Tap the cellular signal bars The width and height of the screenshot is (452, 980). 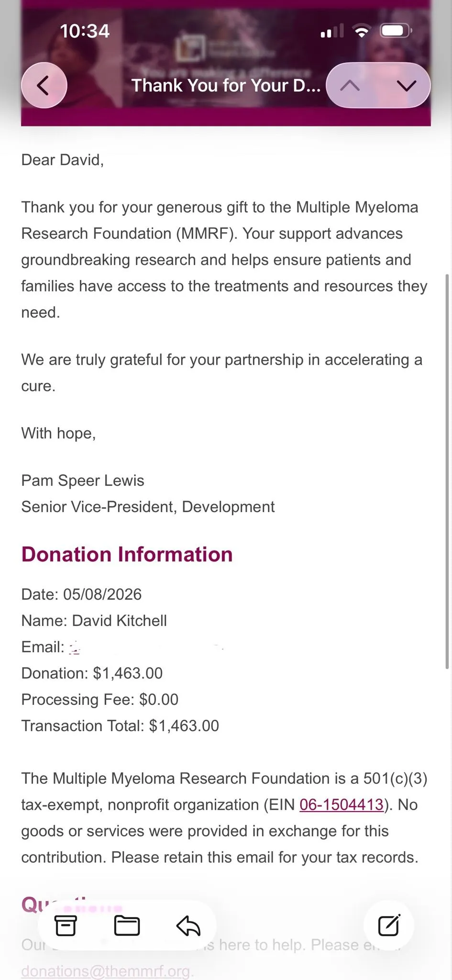click(x=332, y=32)
